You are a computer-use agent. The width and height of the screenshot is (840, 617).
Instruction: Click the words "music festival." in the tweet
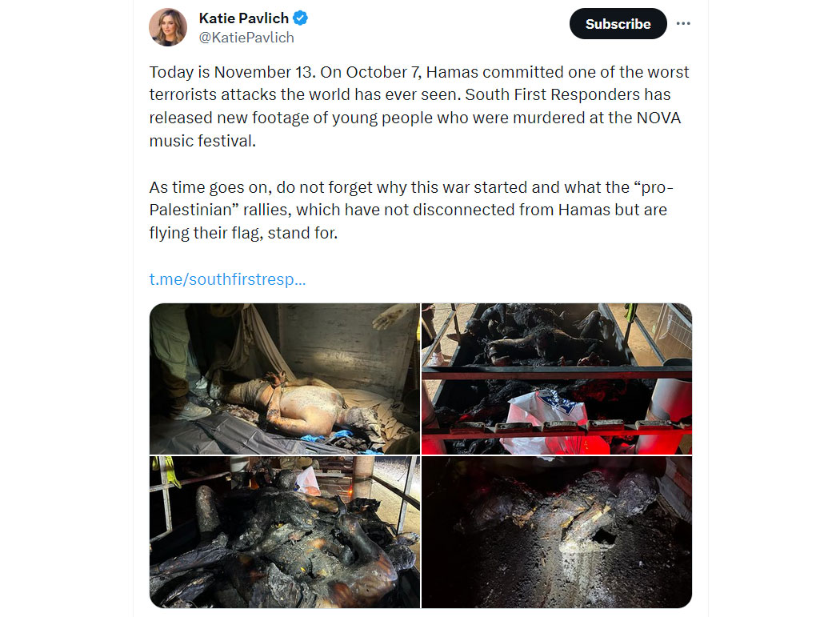point(202,141)
